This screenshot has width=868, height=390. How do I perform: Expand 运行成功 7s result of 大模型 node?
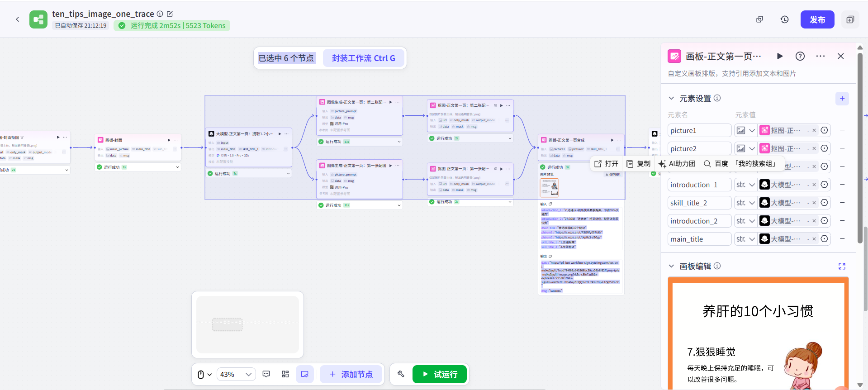(288, 173)
